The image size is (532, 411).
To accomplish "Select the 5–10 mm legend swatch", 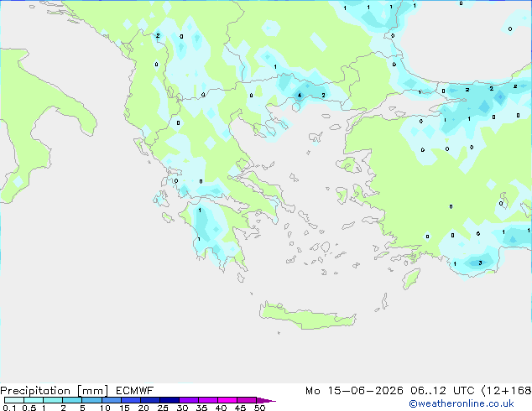I will [92, 400].
